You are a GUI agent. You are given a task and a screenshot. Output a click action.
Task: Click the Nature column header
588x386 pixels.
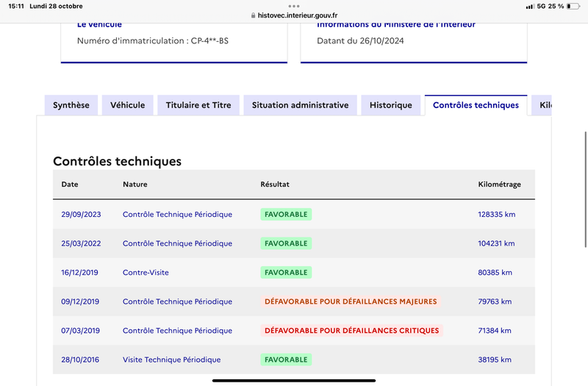coord(135,185)
